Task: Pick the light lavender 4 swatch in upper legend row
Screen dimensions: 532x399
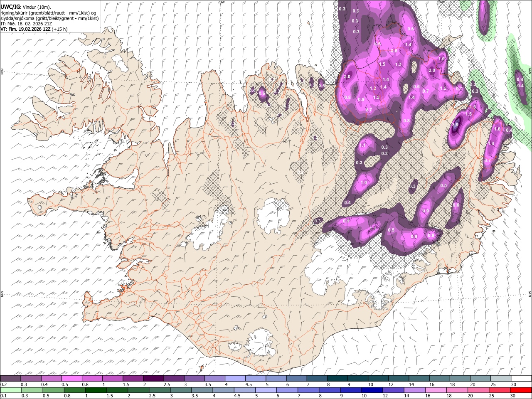Action: point(235,379)
